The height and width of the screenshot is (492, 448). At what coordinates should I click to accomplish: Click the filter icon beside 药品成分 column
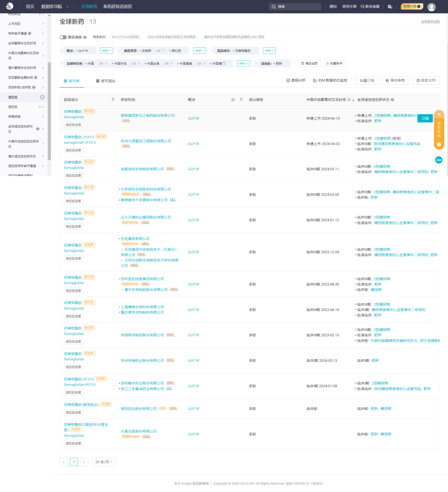(113, 100)
